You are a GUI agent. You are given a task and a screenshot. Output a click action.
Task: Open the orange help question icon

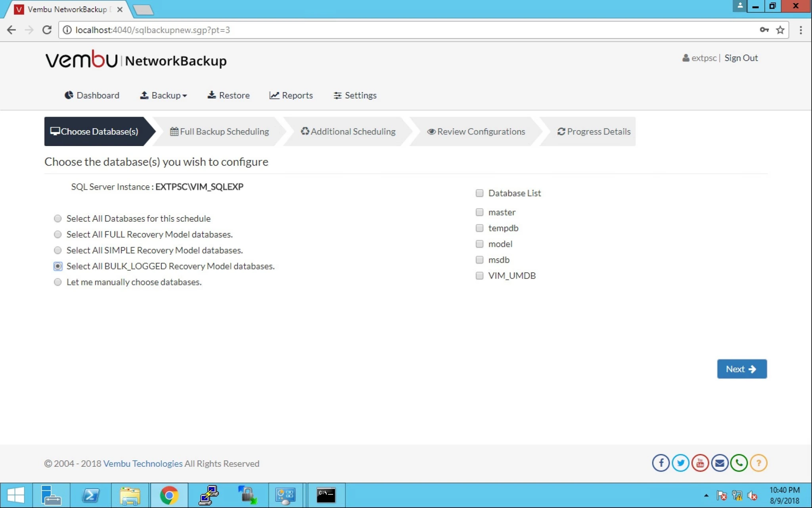(x=758, y=463)
